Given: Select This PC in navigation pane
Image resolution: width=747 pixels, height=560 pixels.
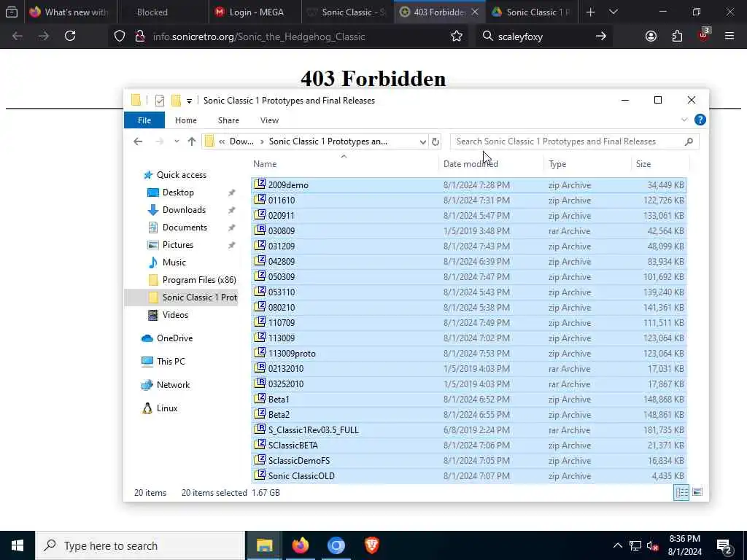Looking at the screenshot, I should coord(171,362).
